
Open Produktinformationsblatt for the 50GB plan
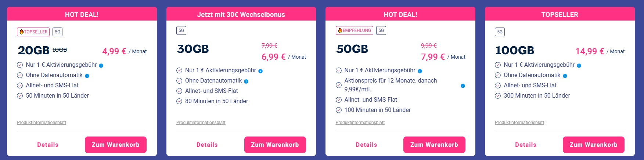[x=360, y=123]
